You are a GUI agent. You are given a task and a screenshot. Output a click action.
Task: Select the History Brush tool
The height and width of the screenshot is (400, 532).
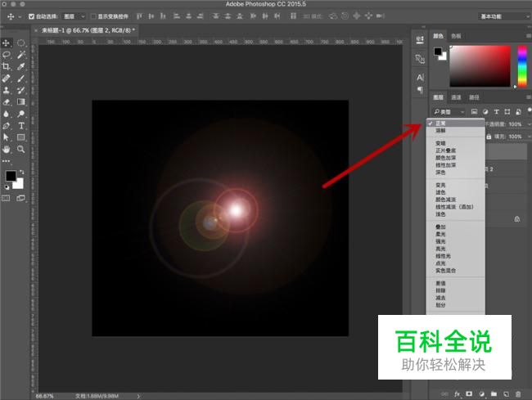click(21, 90)
